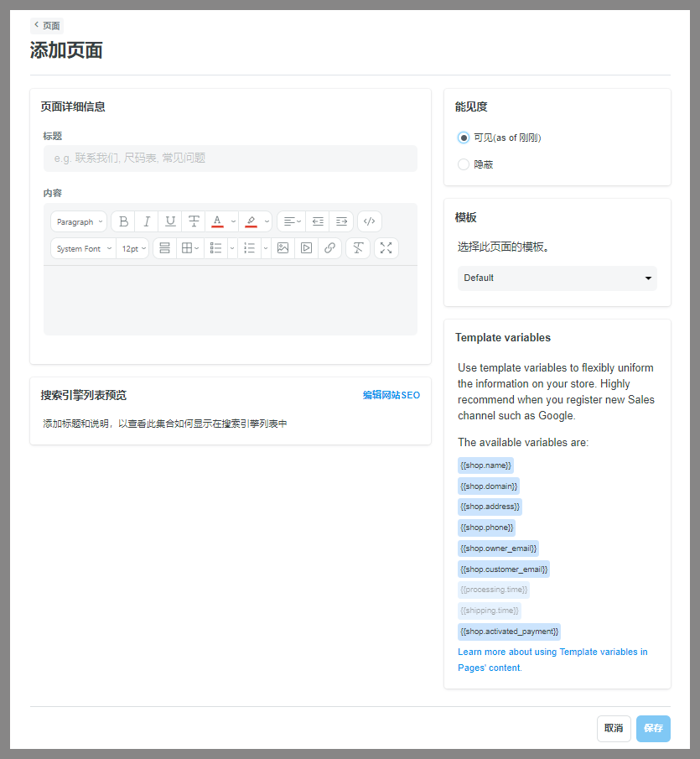Click the {{processing.time}} variable tag

(494, 590)
